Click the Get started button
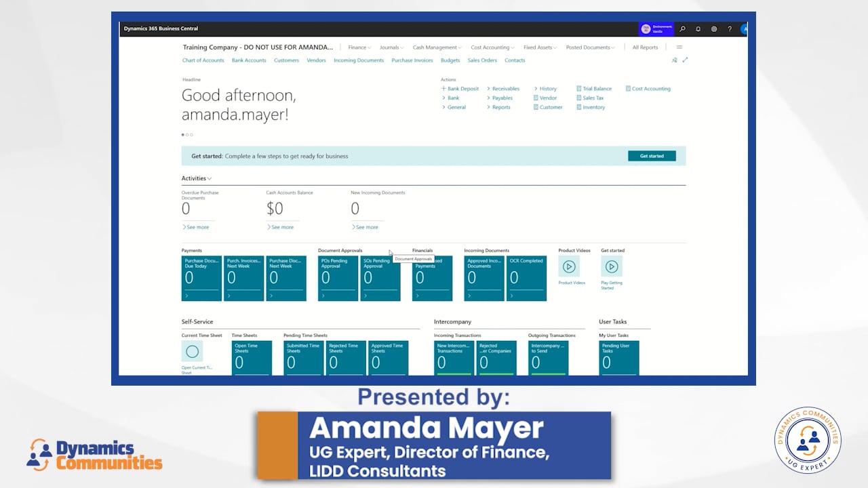Viewport: 868px width, 488px height. pos(652,156)
